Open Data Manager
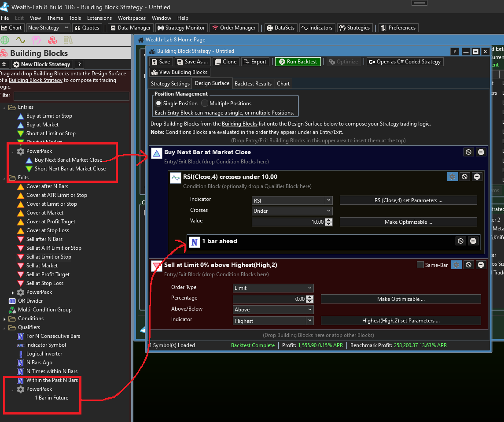 pos(130,28)
